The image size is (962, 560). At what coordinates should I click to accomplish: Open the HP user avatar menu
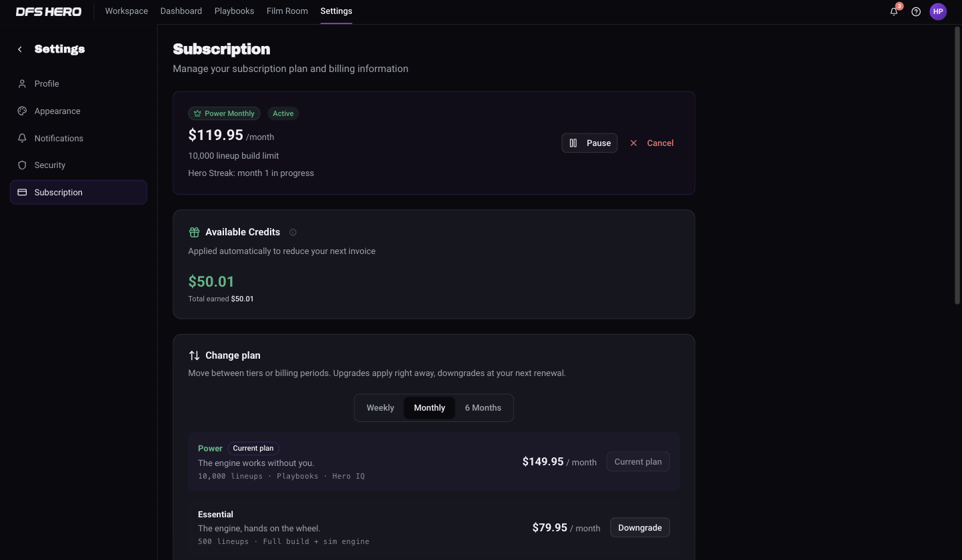938,11
